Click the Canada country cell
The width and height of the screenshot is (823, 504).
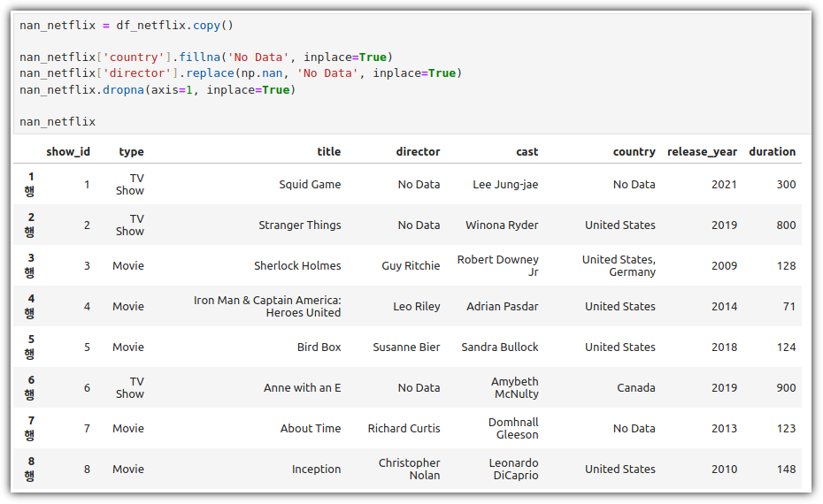coord(636,387)
